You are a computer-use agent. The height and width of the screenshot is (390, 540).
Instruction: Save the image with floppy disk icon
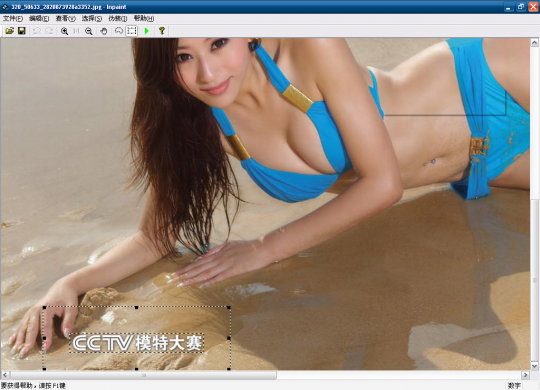tap(22, 31)
